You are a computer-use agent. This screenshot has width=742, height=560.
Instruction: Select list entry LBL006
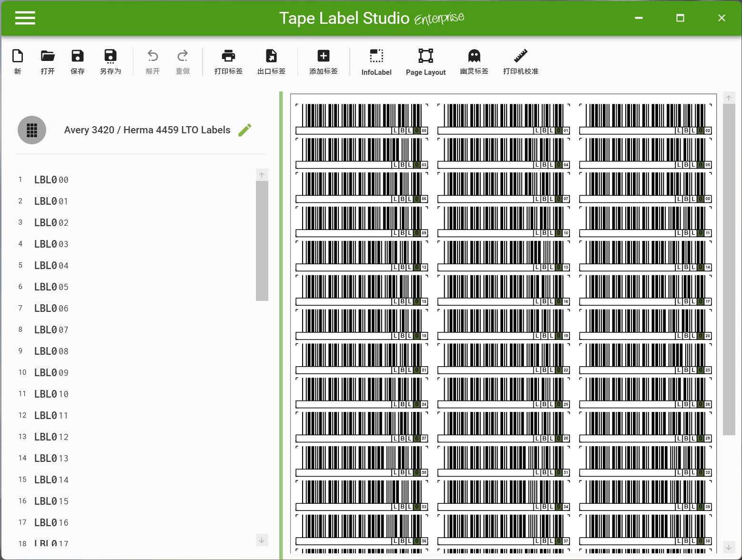tap(51, 308)
